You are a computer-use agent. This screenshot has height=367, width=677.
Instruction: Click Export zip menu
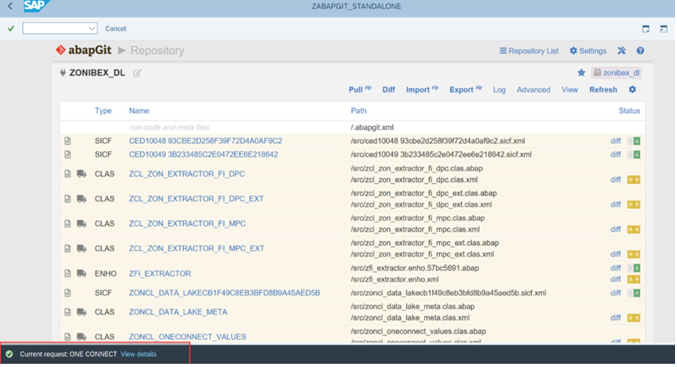tap(465, 89)
